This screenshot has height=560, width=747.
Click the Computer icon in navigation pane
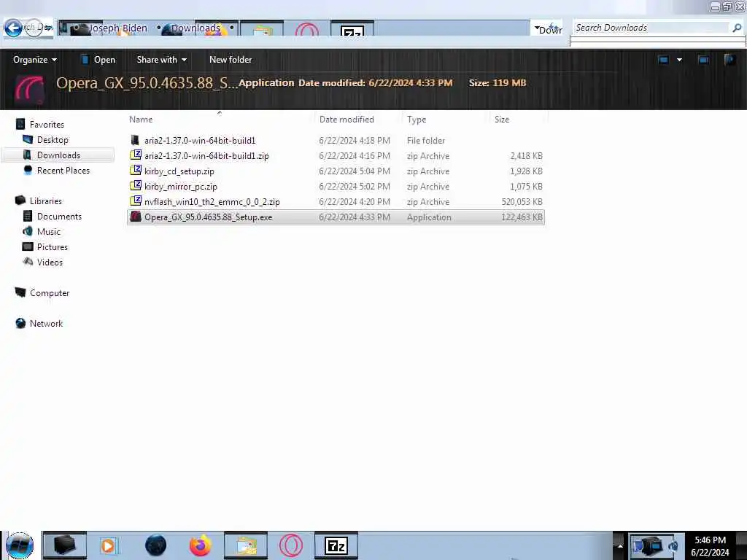(x=20, y=292)
